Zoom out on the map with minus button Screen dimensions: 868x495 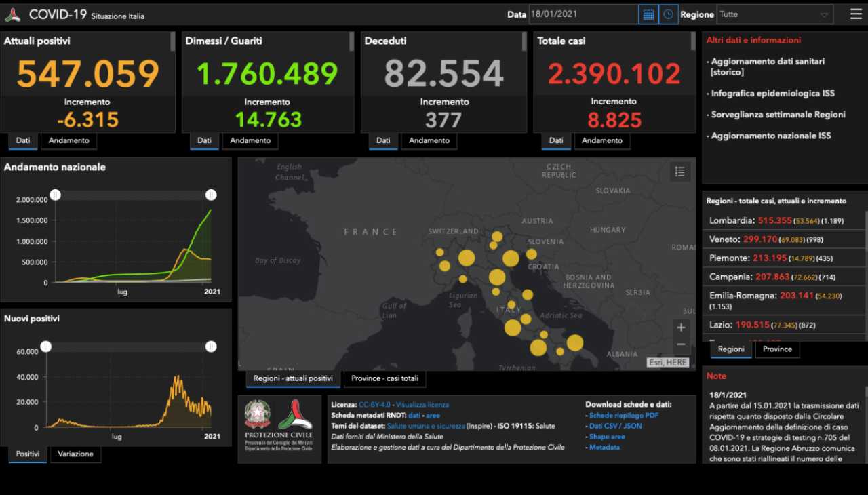(x=681, y=345)
